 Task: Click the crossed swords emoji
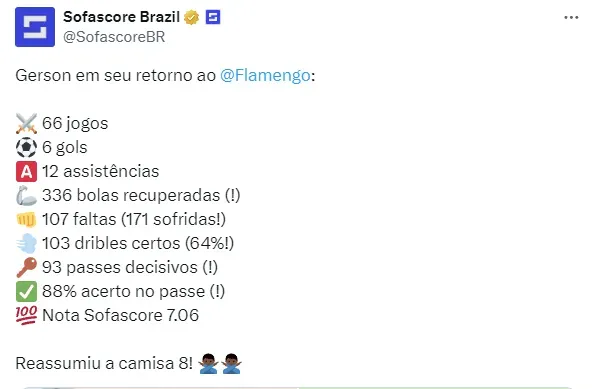click(26, 124)
